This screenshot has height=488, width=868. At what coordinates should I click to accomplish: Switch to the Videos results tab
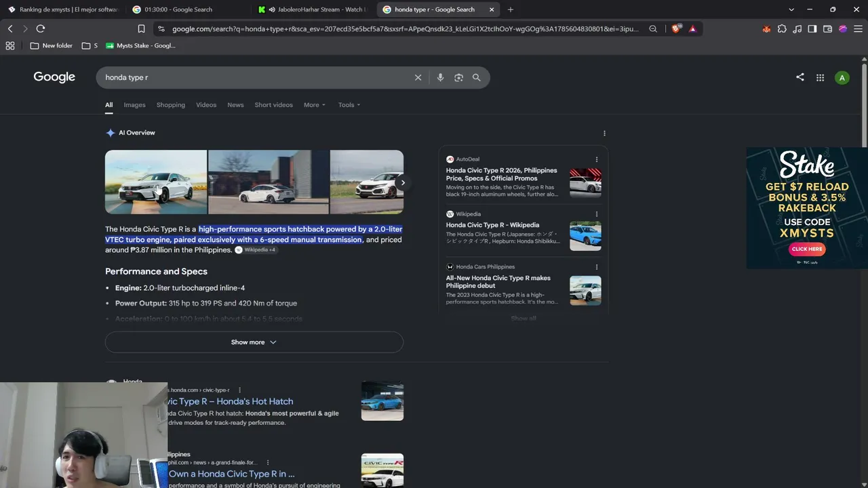[x=206, y=105]
